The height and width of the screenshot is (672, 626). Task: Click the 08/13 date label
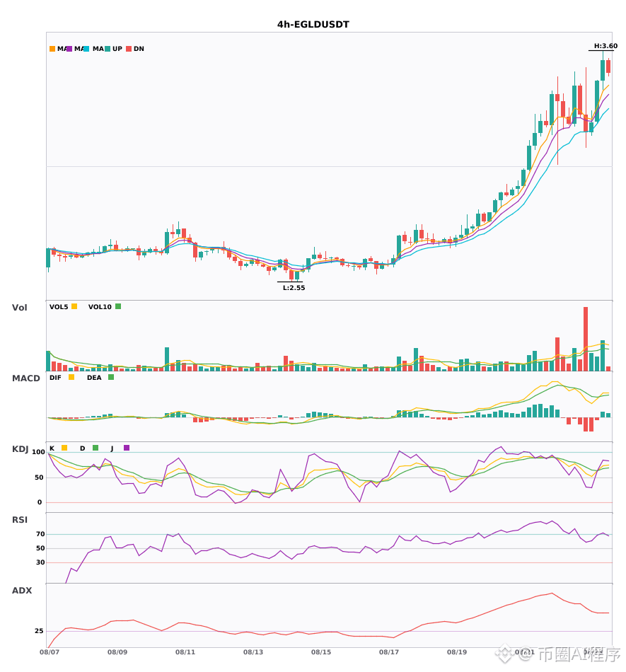253,652
